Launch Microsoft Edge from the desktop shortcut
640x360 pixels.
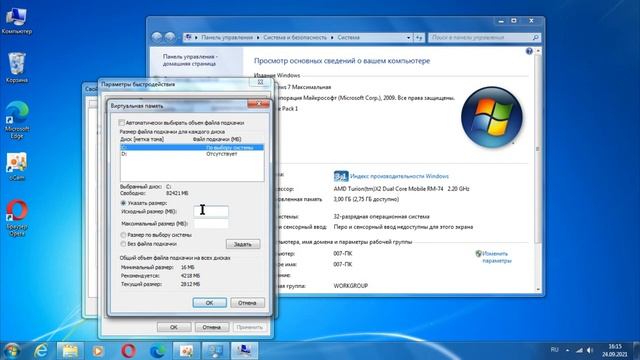pos(17,120)
